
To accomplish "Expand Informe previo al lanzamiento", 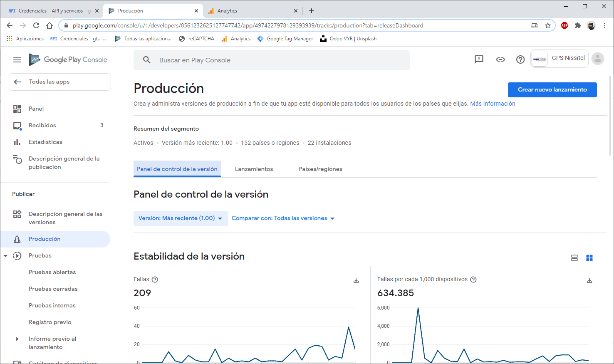I will pyautogui.click(x=17, y=339).
